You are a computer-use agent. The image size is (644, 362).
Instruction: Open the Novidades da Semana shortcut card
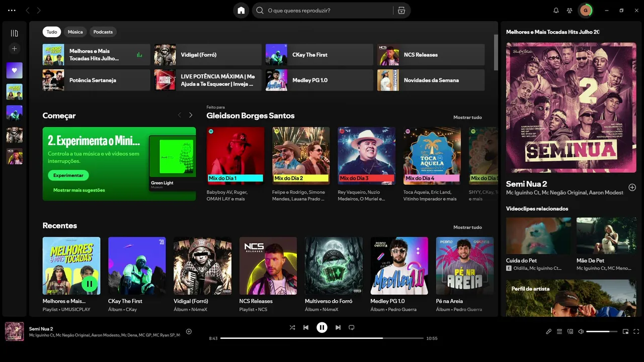tap(431, 80)
